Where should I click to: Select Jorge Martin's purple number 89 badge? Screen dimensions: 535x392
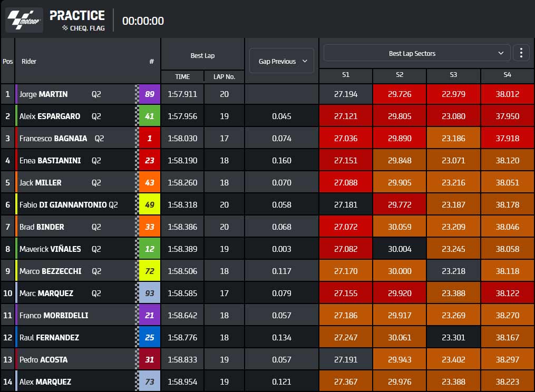(x=150, y=94)
